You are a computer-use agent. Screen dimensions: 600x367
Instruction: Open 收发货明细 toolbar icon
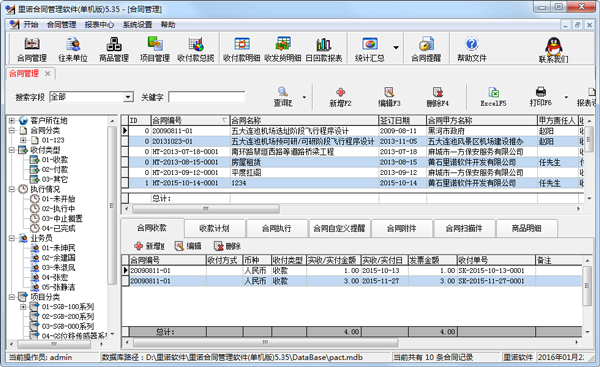[x=283, y=50]
